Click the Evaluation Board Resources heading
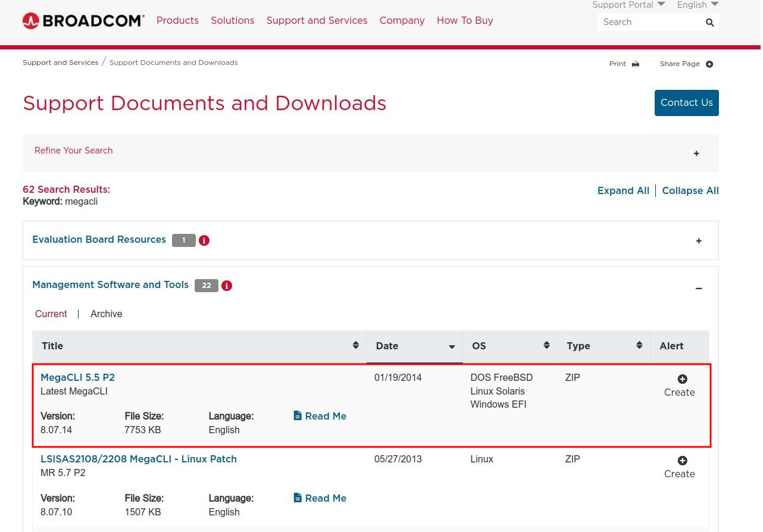Screen dimensions: 763x532 (x=99, y=239)
